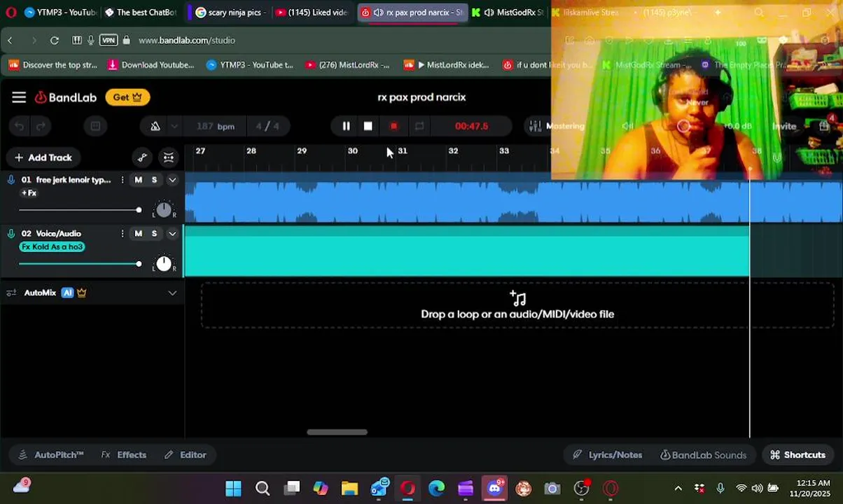Image resolution: width=843 pixels, height=504 pixels.
Task: Click +Fx on track 01
Action: click(x=29, y=193)
